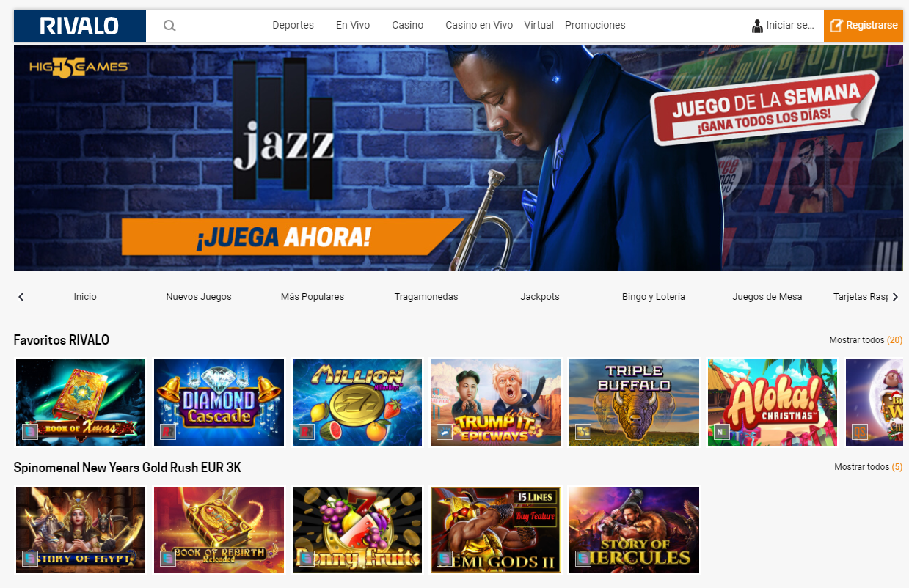Click the Registrarse button
Viewport: 909px width, 588px height.
[864, 26]
